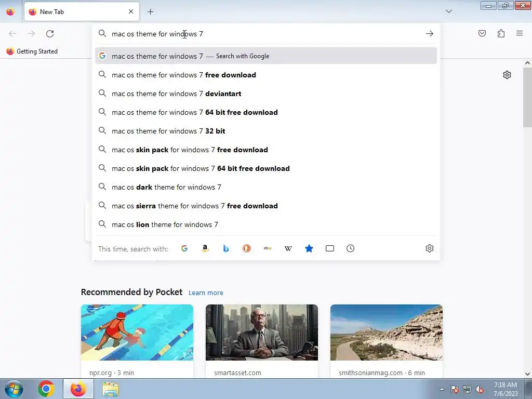This screenshot has height=399, width=532.
Task: Search this time with Wikipedia icon
Action: click(x=288, y=248)
